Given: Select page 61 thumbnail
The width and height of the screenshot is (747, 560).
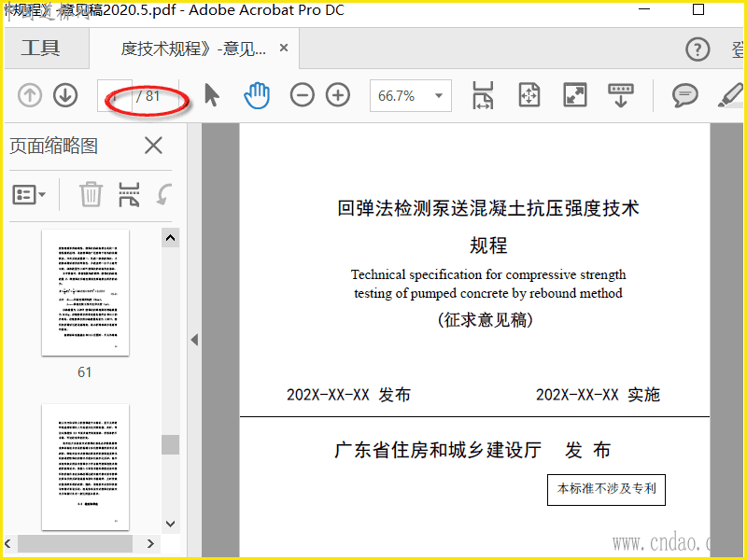Looking at the screenshot, I should 85,292.
